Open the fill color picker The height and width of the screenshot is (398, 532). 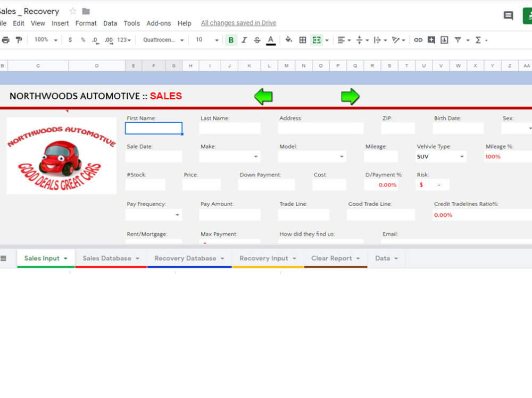click(289, 40)
